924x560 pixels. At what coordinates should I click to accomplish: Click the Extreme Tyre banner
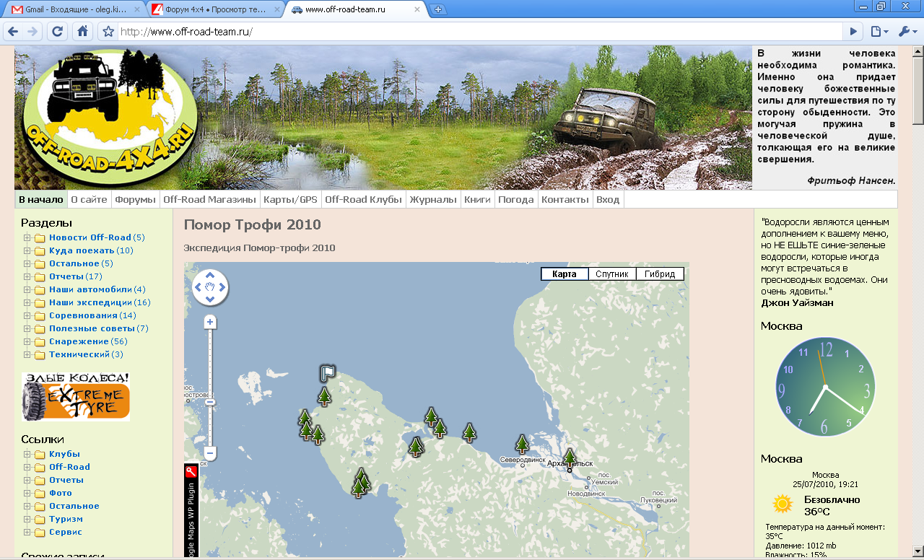click(x=75, y=396)
